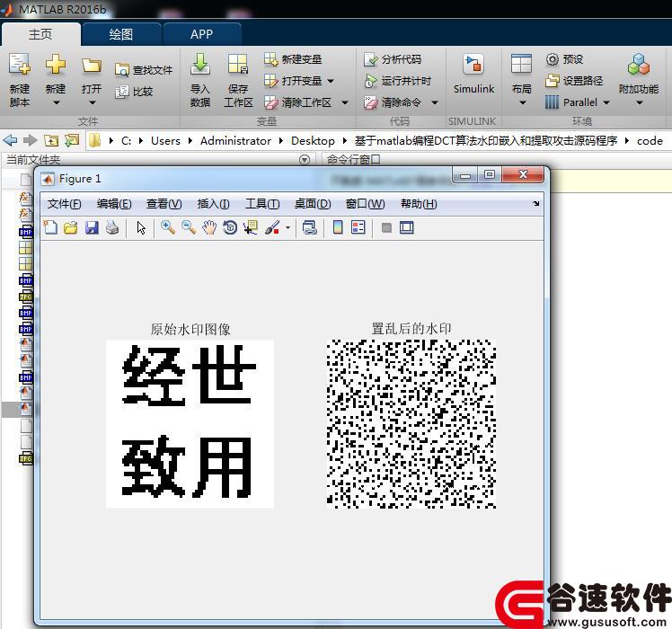Click the yellow plus New (新建) icon
672x629 pixels.
[56, 65]
